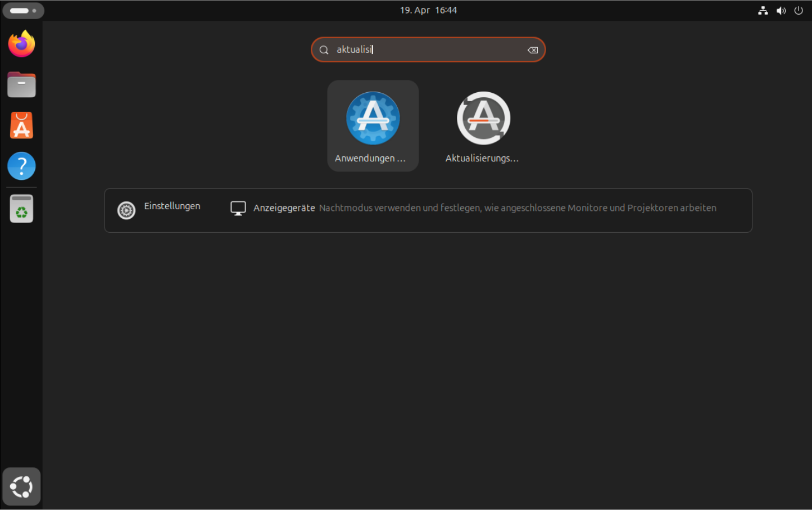The height and width of the screenshot is (510, 812).
Task: Click the magnifier icon in search bar
Action: (x=324, y=50)
